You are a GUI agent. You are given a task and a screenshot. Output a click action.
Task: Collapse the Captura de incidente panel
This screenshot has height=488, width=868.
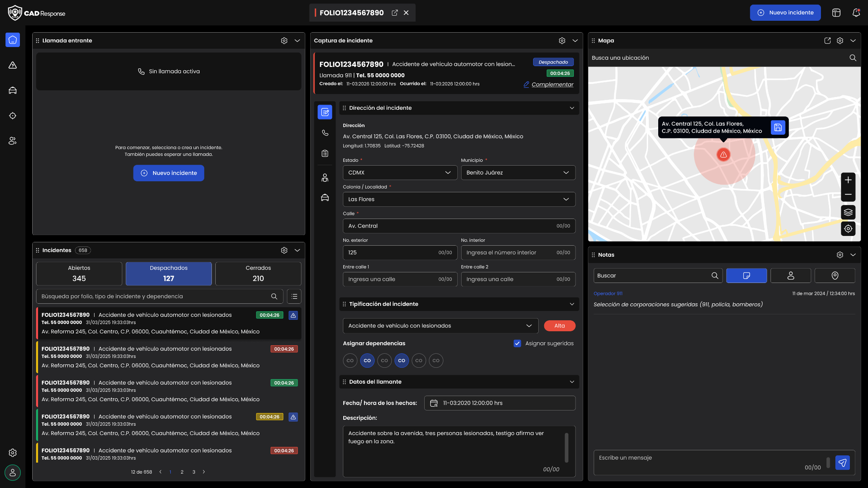pos(575,41)
